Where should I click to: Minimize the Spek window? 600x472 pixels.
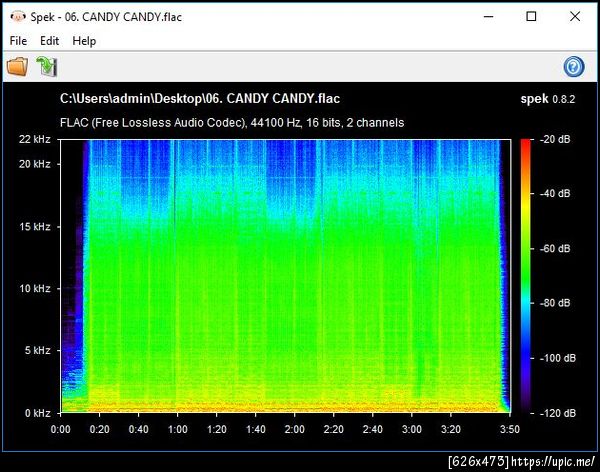coord(488,16)
